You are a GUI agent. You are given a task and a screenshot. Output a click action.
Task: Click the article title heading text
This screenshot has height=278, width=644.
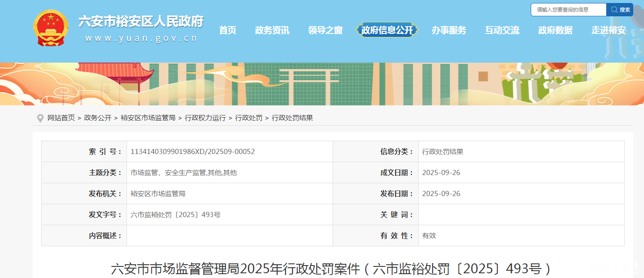(x=331, y=269)
